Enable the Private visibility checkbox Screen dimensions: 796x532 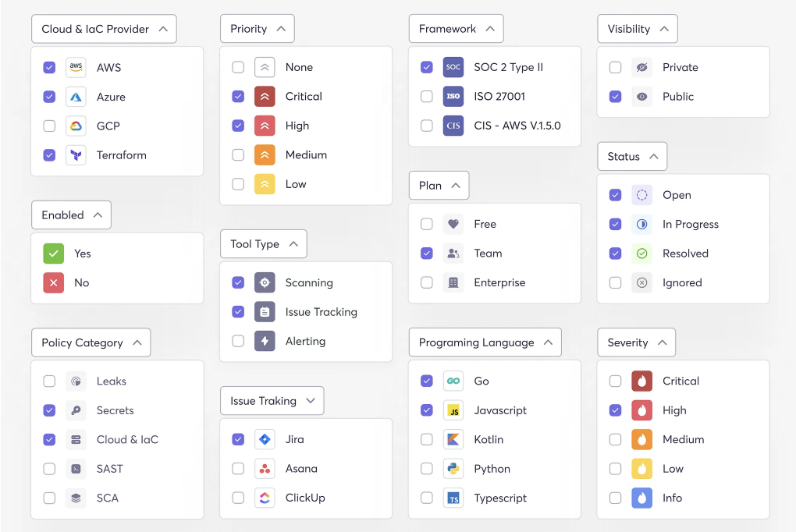[x=615, y=68]
